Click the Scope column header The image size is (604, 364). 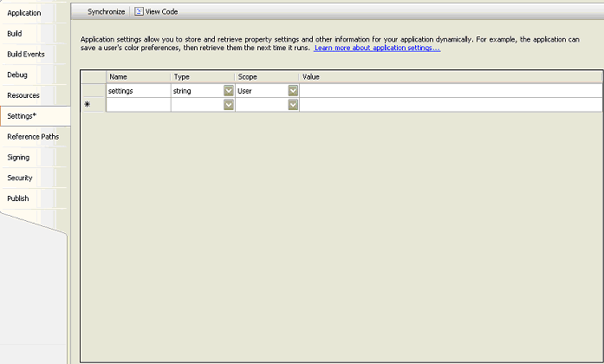[267, 77]
